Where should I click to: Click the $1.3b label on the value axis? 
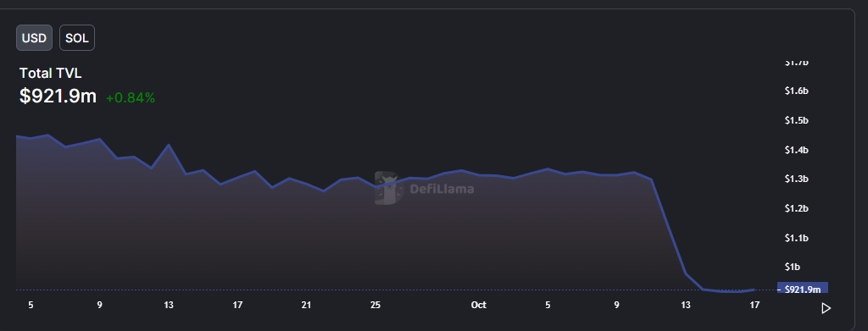(x=797, y=179)
